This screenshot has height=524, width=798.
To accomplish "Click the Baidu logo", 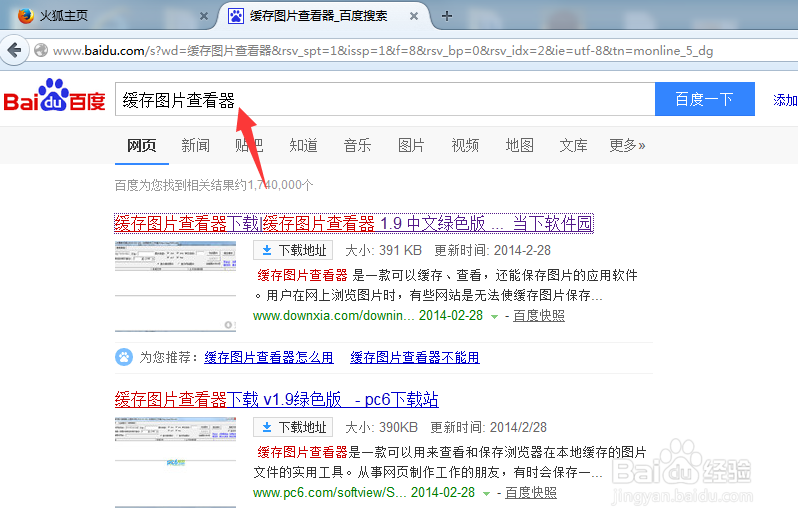I will coord(54,96).
